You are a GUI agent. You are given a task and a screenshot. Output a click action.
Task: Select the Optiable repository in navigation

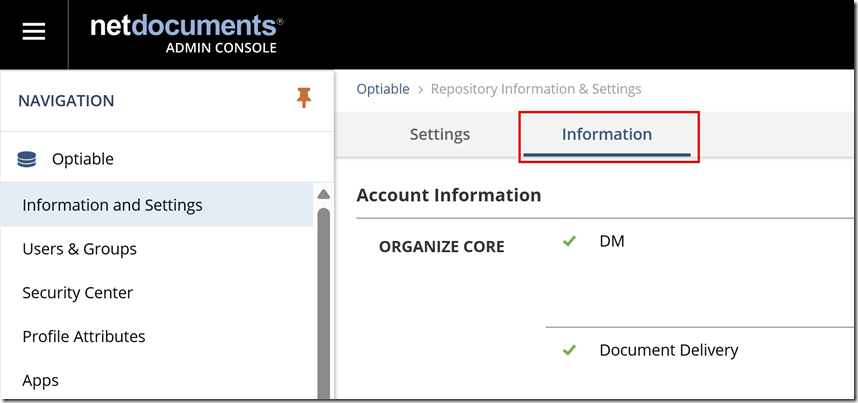(x=82, y=159)
